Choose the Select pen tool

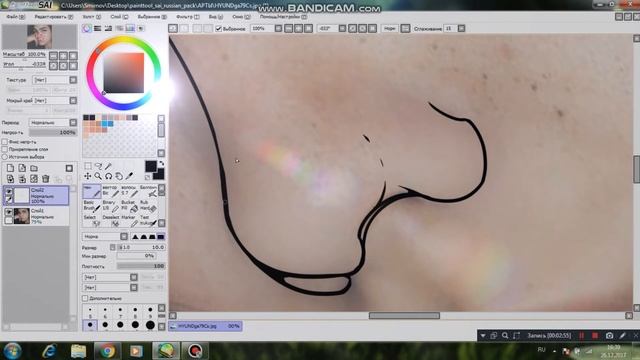click(x=92, y=220)
